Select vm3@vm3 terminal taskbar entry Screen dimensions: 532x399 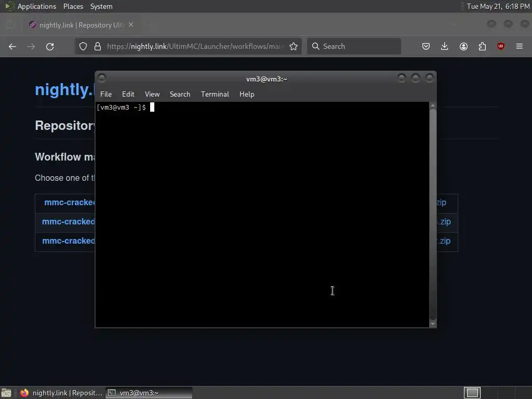(149, 393)
